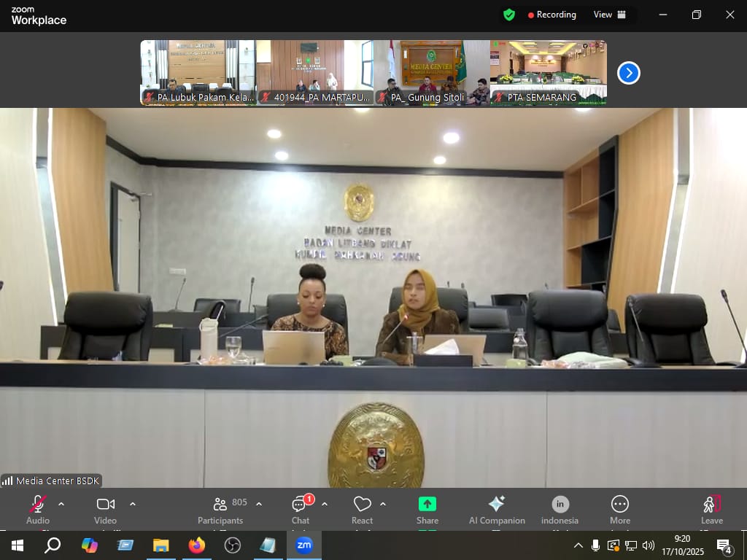Open the View layout menu

coord(610,15)
